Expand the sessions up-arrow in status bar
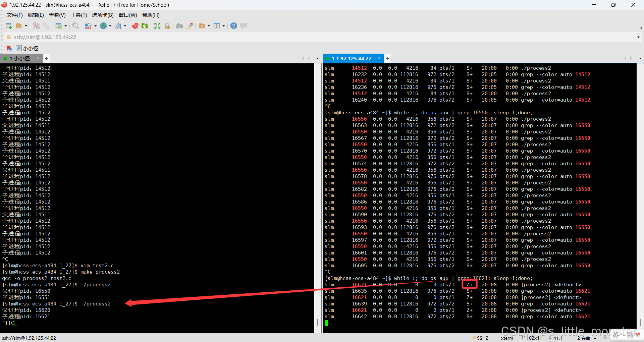This screenshot has height=342, width=644. 595,338
